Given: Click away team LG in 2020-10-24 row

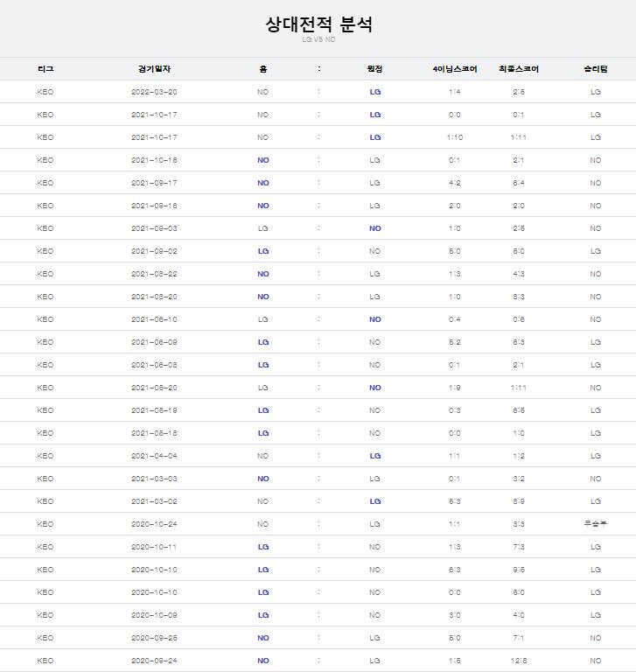Looking at the screenshot, I should tap(375, 524).
